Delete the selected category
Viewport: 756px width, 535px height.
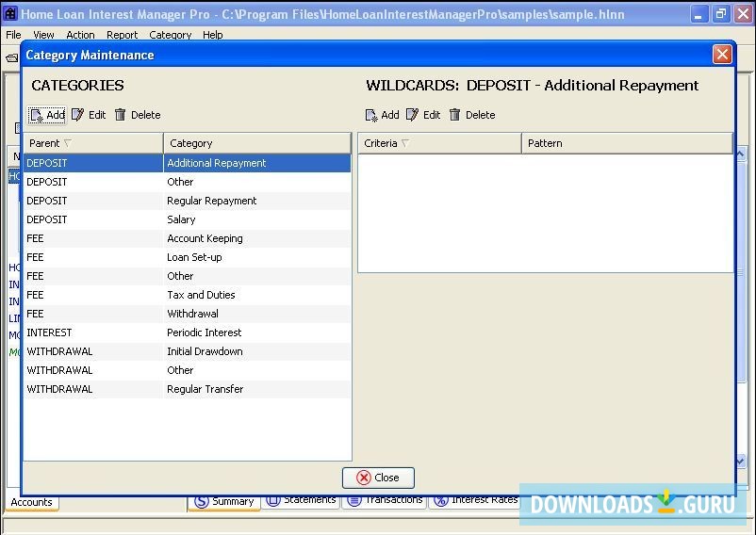pyautogui.click(x=138, y=115)
